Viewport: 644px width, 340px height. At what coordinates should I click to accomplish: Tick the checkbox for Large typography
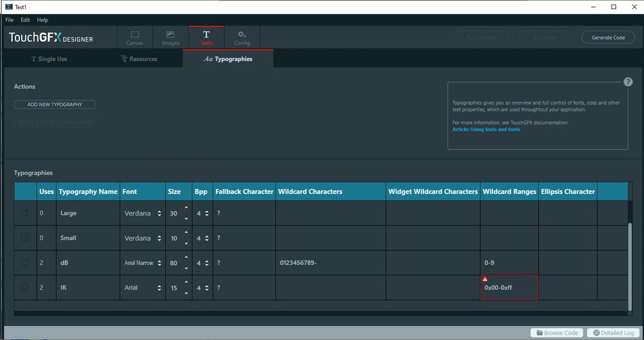tap(24, 213)
